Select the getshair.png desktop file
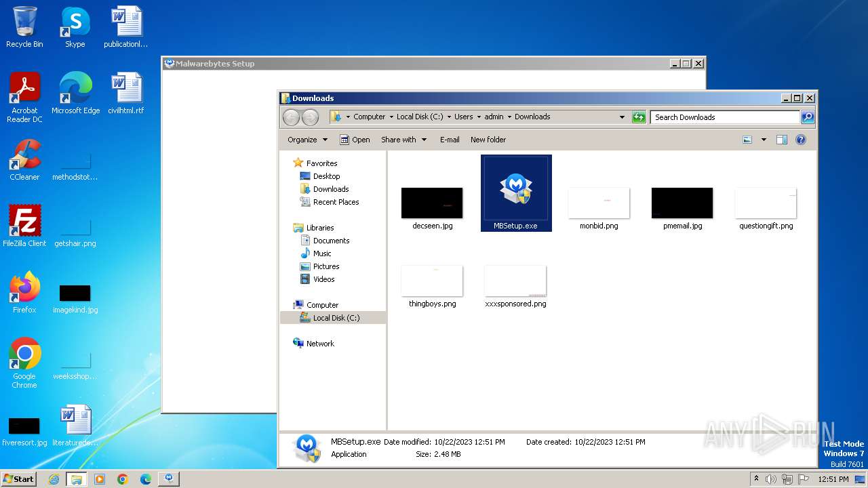 pos(75,232)
